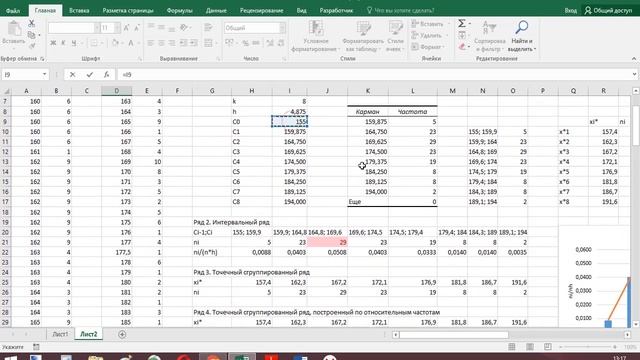This screenshot has width=640, height=360.
Task: Click the Общий доступ share button
Action: (x=608, y=11)
